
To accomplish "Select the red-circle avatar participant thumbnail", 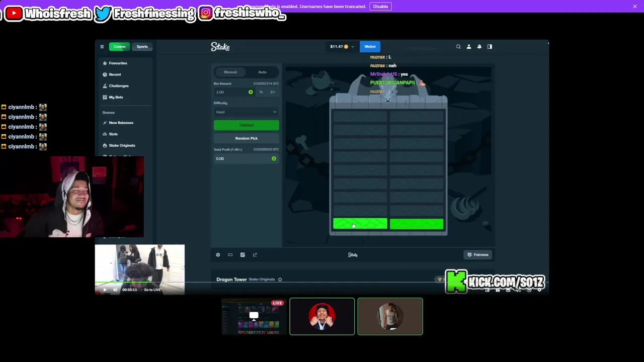I will 322,316.
